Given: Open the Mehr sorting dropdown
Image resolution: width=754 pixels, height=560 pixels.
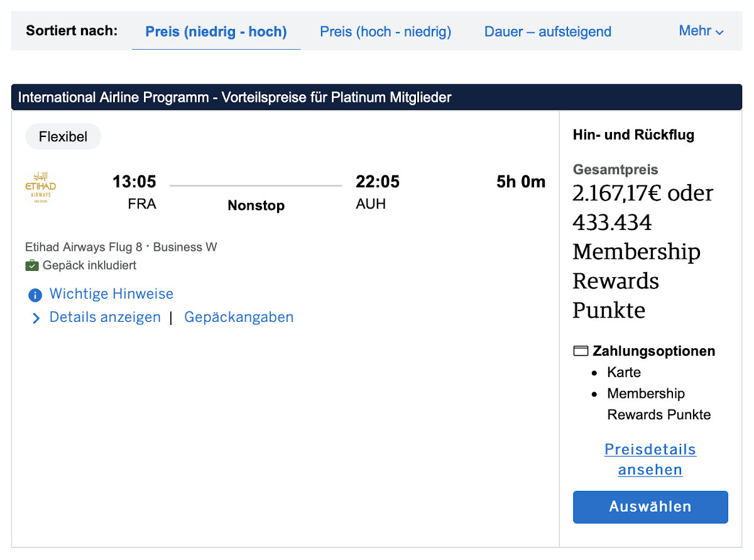Looking at the screenshot, I should tap(701, 31).
